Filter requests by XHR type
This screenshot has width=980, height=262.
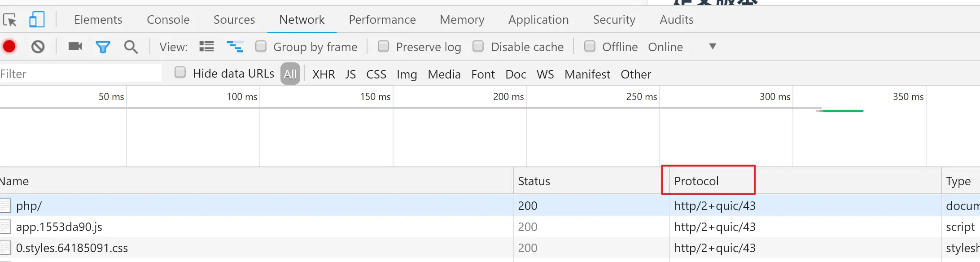324,74
